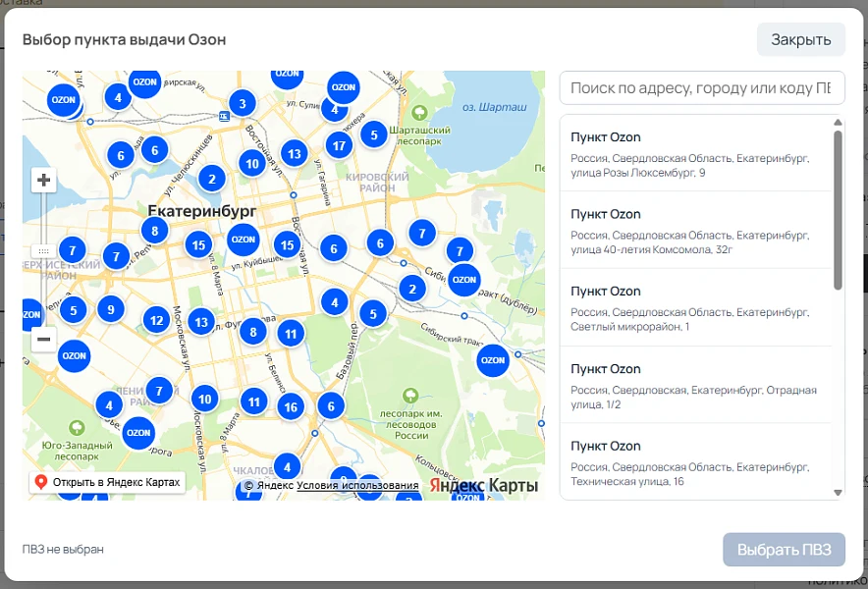Screen dimensions: 868x589
Task: Click the railway station icon near cluster 3
Action: [224, 116]
